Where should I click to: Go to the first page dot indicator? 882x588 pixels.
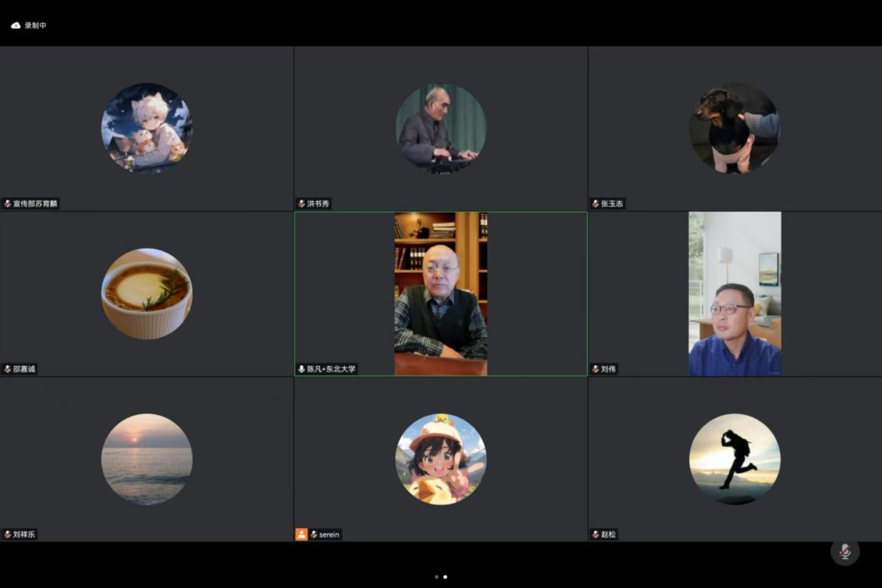point(436,577)
